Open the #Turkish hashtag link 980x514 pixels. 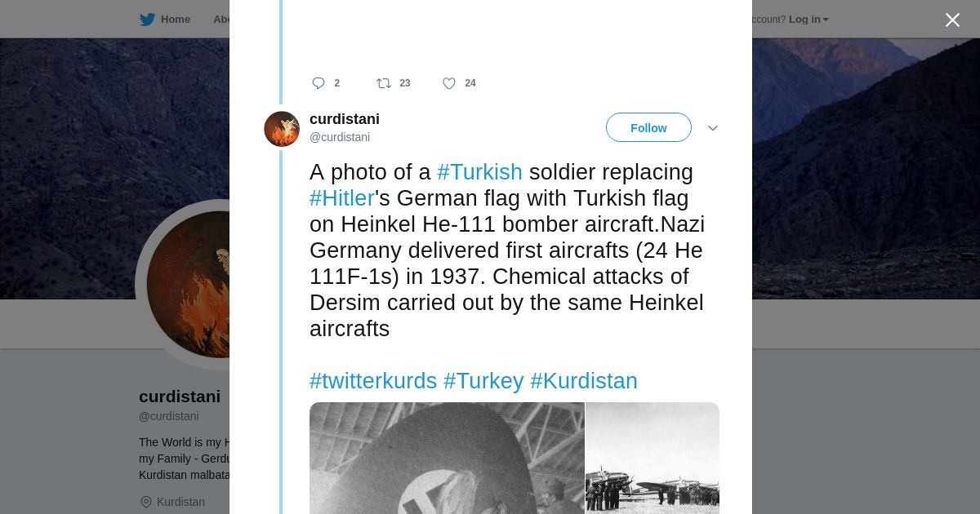pos(479,172)
